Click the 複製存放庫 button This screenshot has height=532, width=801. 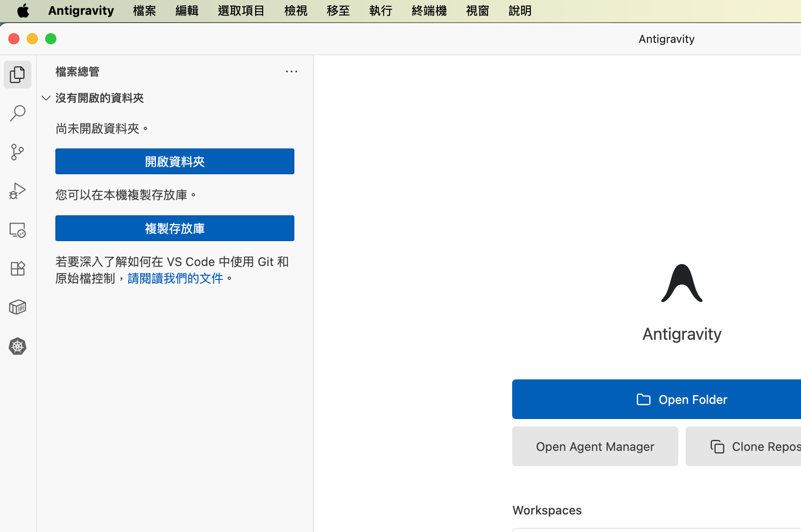coord(175,228)
